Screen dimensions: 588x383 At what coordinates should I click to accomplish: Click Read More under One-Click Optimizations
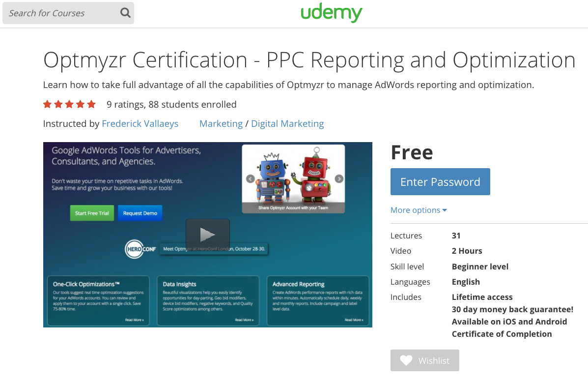coord(135,320)
